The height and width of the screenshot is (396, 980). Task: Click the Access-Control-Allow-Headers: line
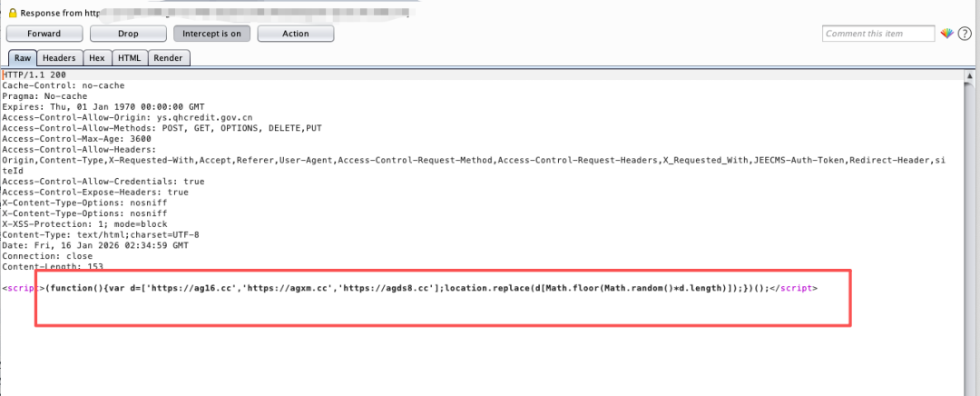[79, 150]
